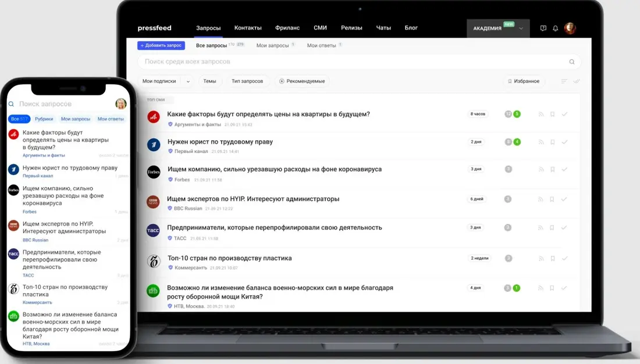The height and width of the screenshot is (364, 640).
Task: Open the ТАСС Предприниматели request on laptop
Action: point(274,227)
